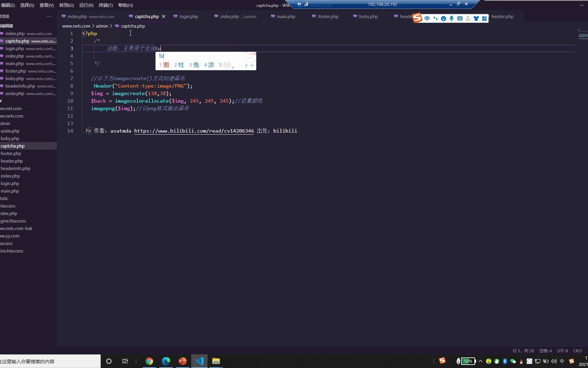This screenshot has width=588, height=368.
Task: Select candidate 3 兔 in IME popup
Action: click(194, 65)
